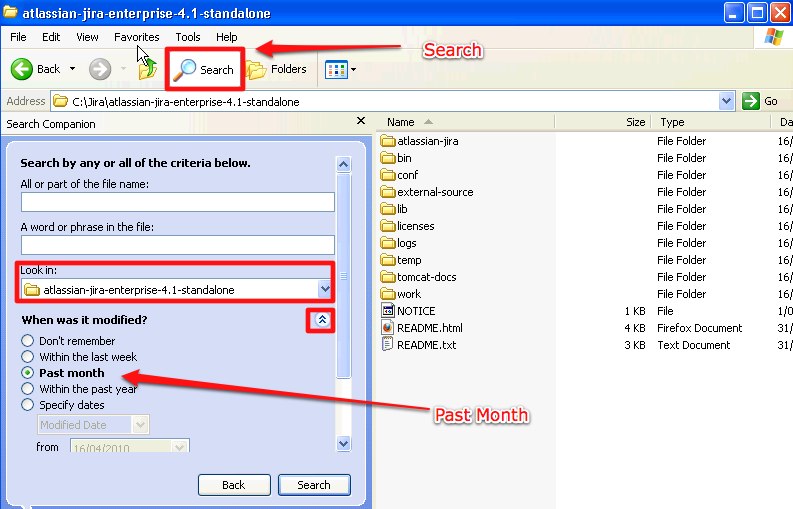Click the Windows flag logo
This screenshot has height=509, width=793.
[774, 37]
